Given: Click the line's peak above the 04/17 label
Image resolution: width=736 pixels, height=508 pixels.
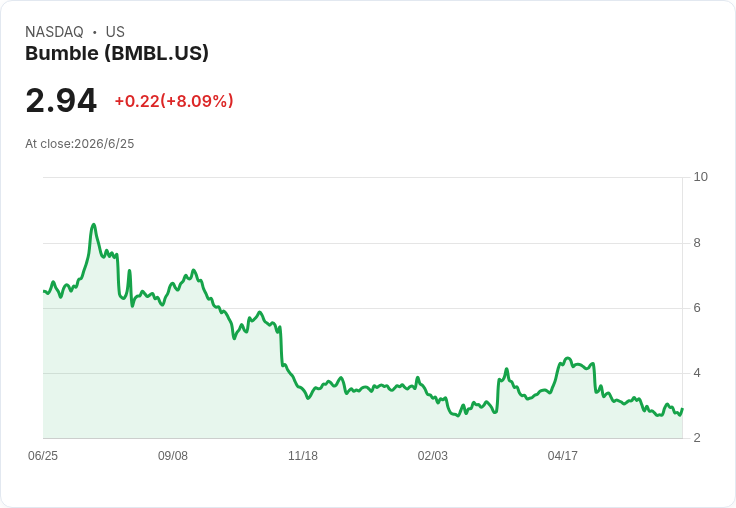Looking at the screenshot, I should (x=567, y=359).
